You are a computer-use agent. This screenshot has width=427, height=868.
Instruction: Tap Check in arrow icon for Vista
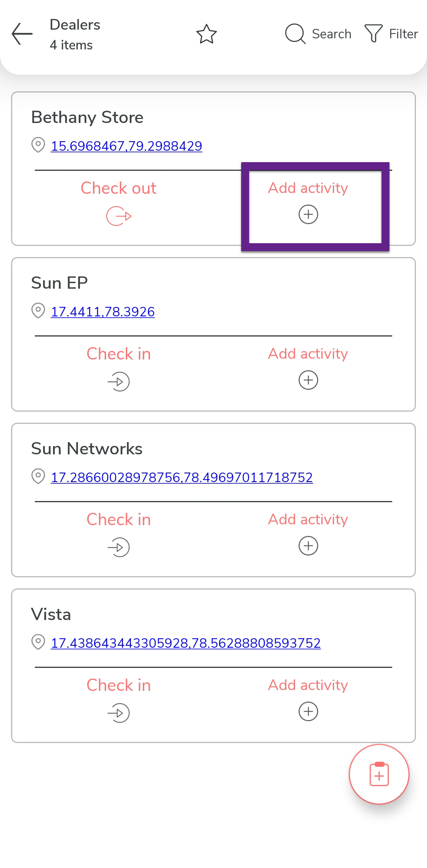click(x=119, y=713)
